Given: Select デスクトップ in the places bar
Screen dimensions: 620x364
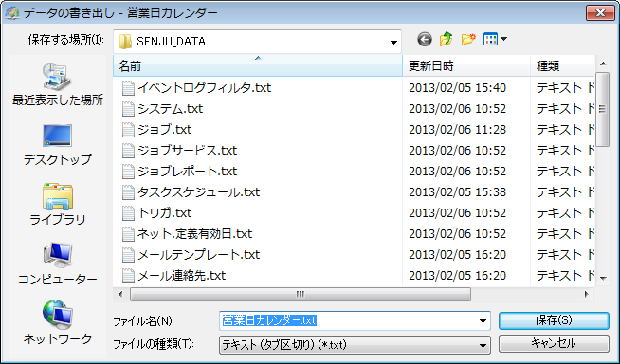Looking at the screenshot, I should pyautogui.click(x=57, y=145).
